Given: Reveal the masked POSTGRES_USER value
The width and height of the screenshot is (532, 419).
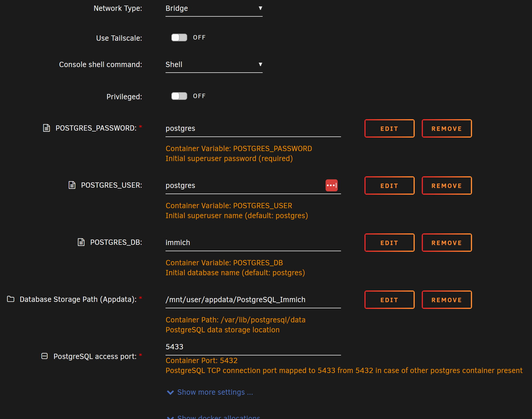Looking at the screenshot, I should click(331, 185).
